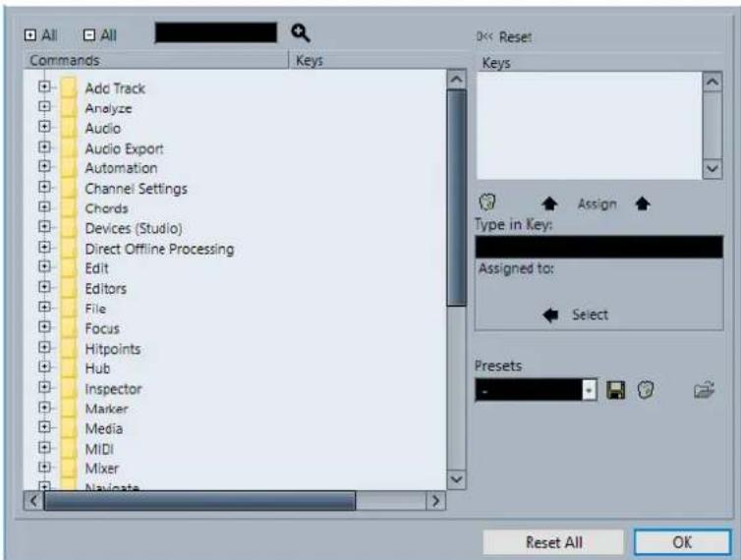Click the Assign label button
The image size is (741, 560).
pos(597,203)
